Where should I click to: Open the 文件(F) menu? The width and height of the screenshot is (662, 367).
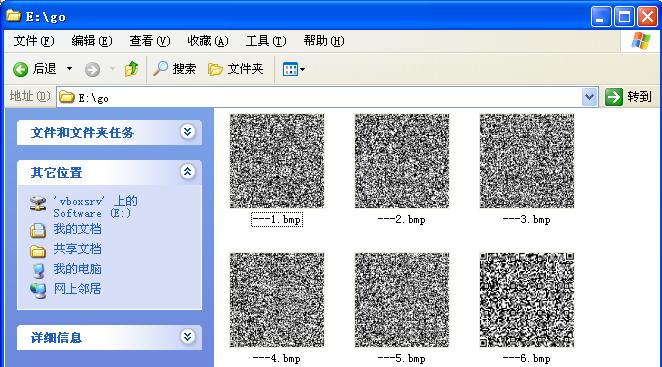pos(34,41)
